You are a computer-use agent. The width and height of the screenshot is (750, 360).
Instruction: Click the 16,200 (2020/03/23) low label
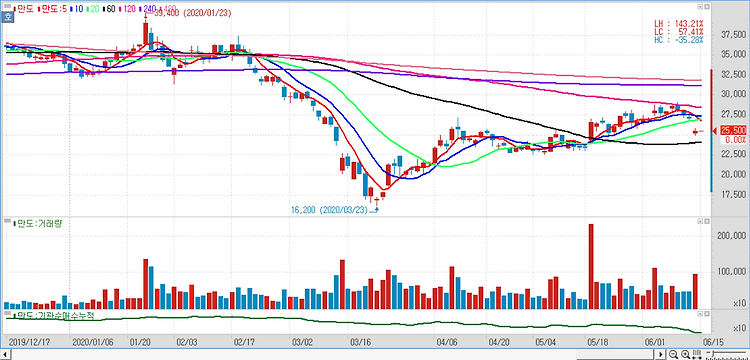click(330, 209)
